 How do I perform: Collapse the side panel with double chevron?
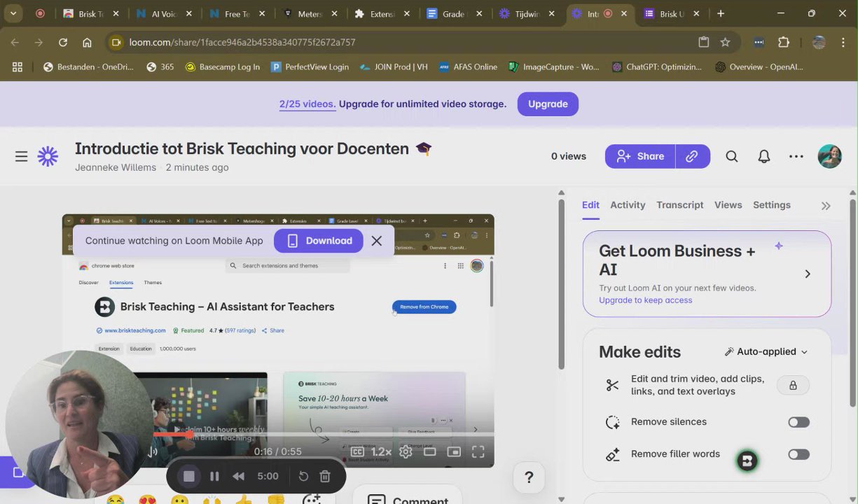tap(826, 206)
